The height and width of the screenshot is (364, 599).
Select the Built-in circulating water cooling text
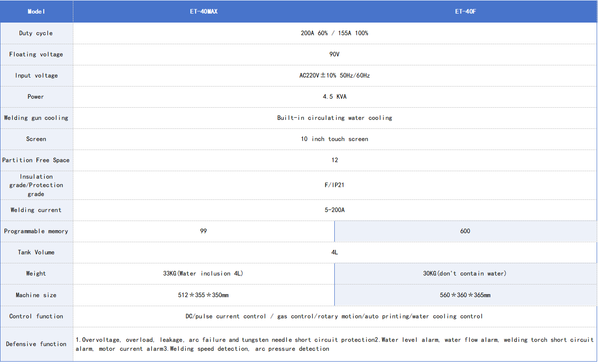coord(334,118)
